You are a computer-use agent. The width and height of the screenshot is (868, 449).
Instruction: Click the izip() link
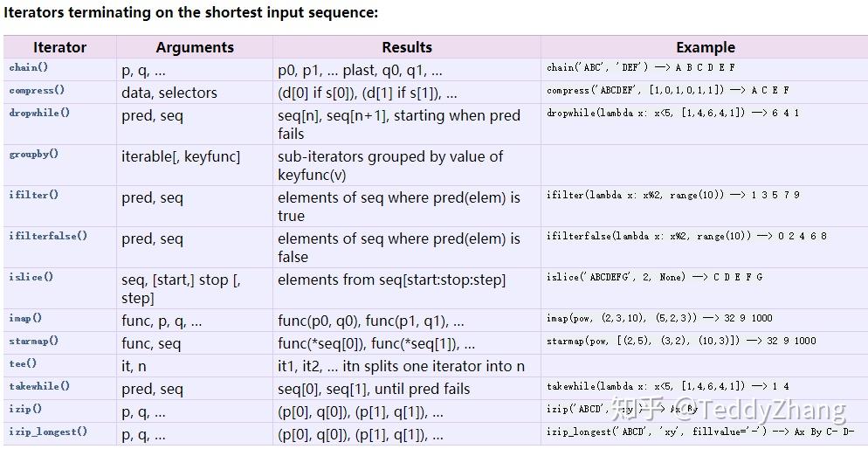[x=25, y=409]
